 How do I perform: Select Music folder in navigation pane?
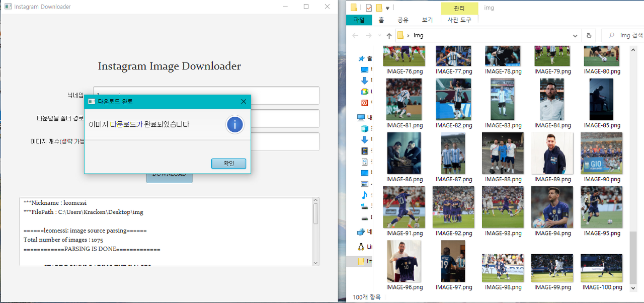[x=365, y=195]
